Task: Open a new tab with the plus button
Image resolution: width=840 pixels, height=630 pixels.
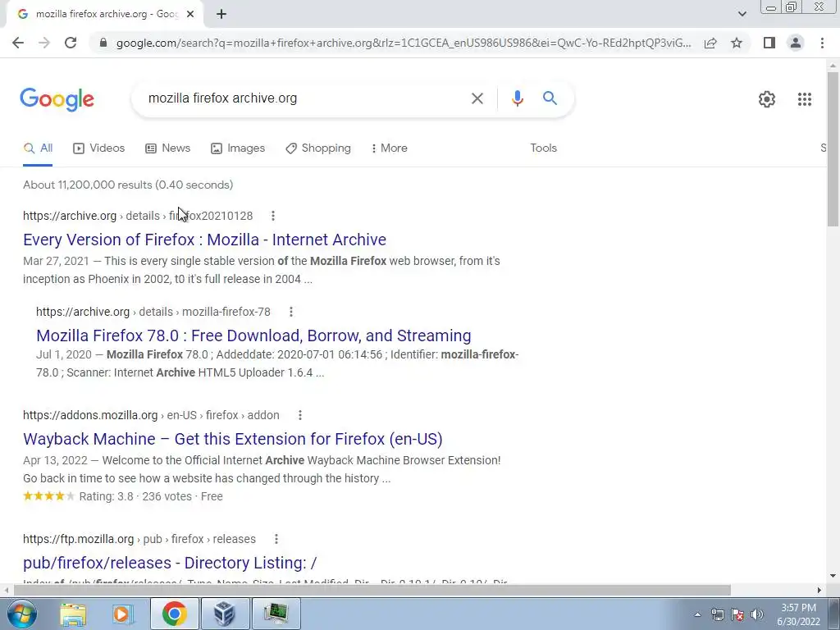Action: [221, 14]
